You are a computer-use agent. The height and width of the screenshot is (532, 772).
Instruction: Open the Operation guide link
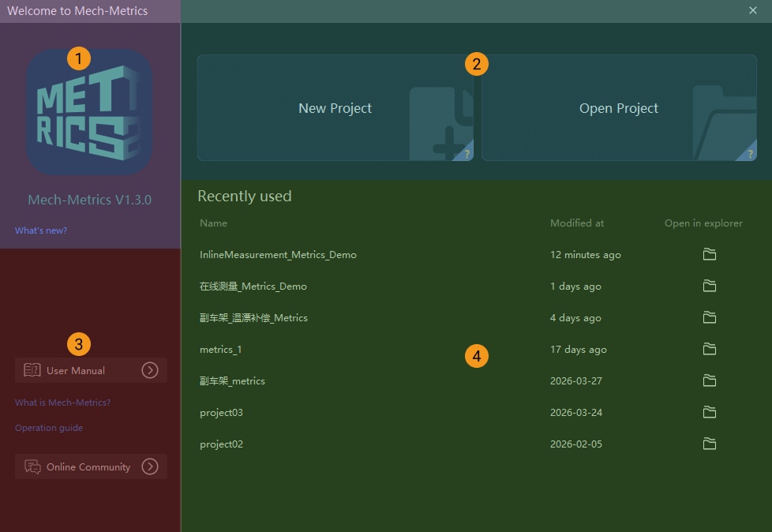pos(49,428)
